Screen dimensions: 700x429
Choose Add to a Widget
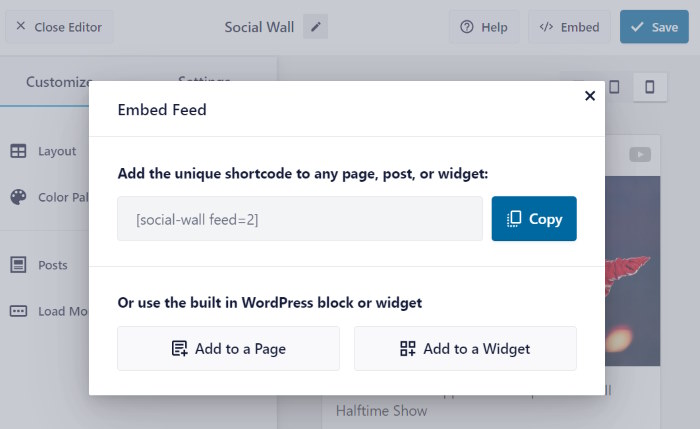[x=465, y=349]
